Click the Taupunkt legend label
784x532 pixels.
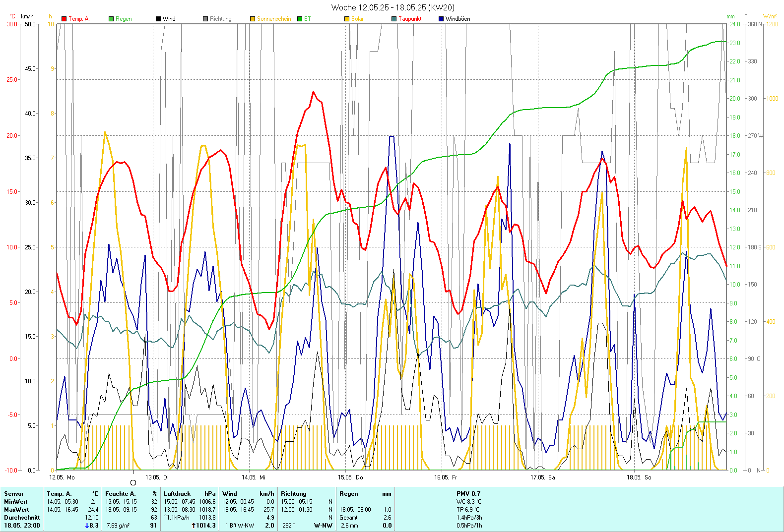[x=410, y=19]
